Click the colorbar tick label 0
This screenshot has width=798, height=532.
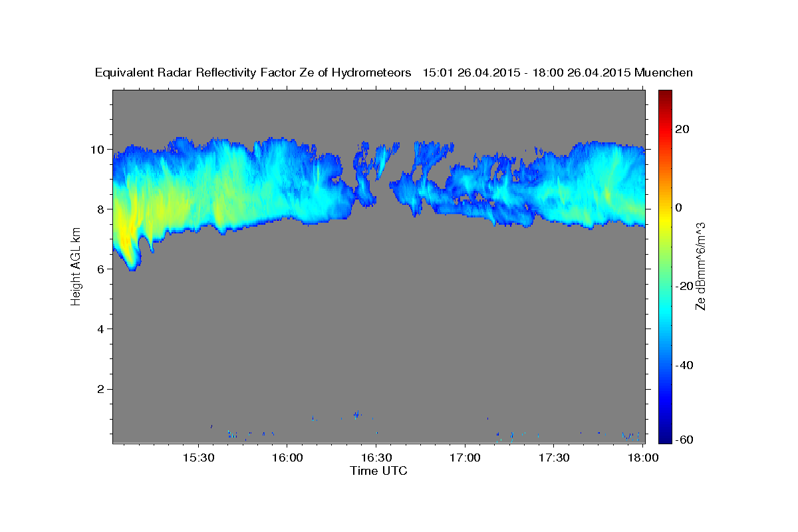680,207
